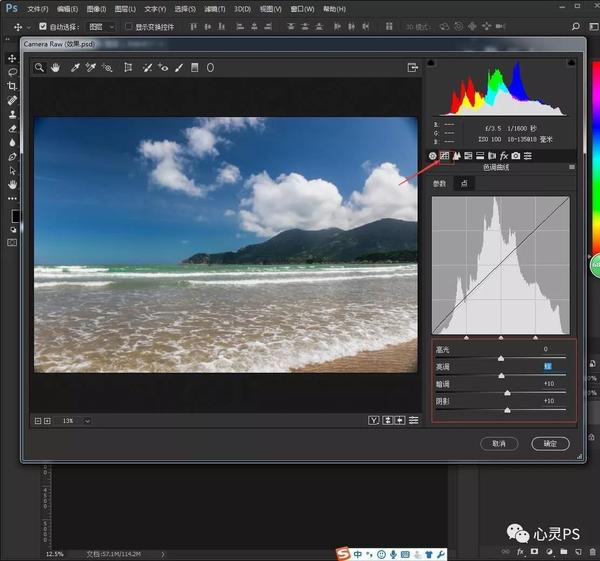Open the Split Toning panel icon

[480, 156]
